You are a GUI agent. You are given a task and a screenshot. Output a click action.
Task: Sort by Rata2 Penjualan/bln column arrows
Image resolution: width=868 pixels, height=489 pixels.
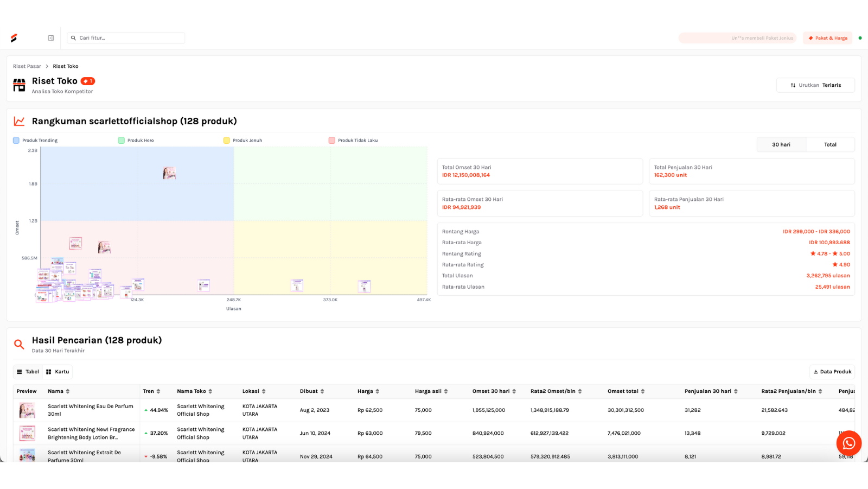[x=820, y=391]
